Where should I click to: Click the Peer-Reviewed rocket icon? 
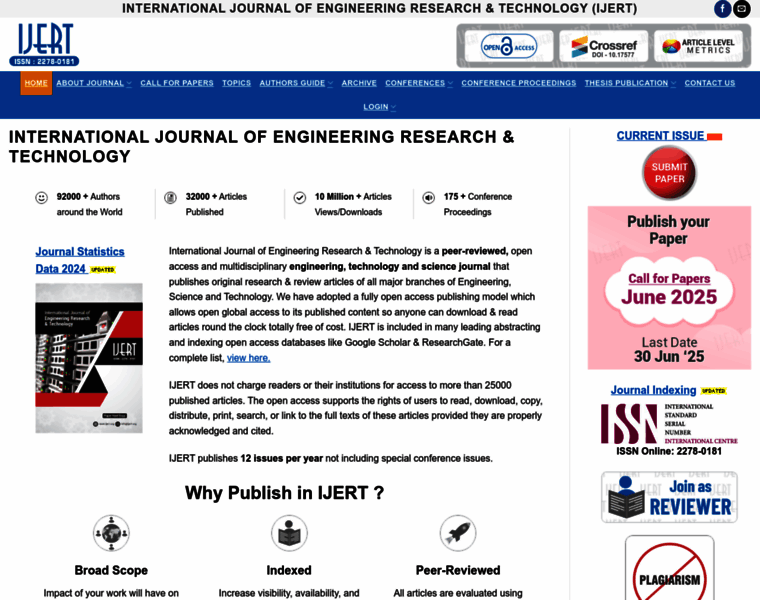tap(458, 533)
